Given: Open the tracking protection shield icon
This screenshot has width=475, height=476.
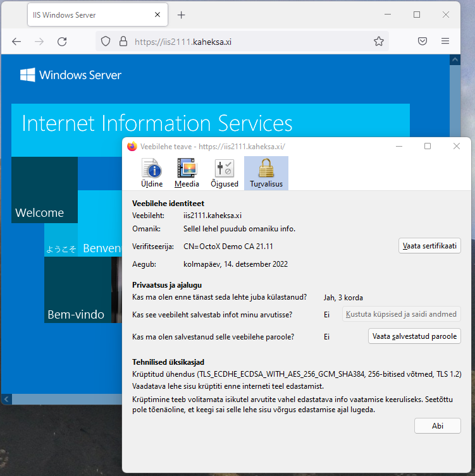Looking at the screenshot, I should click(106, 41).
